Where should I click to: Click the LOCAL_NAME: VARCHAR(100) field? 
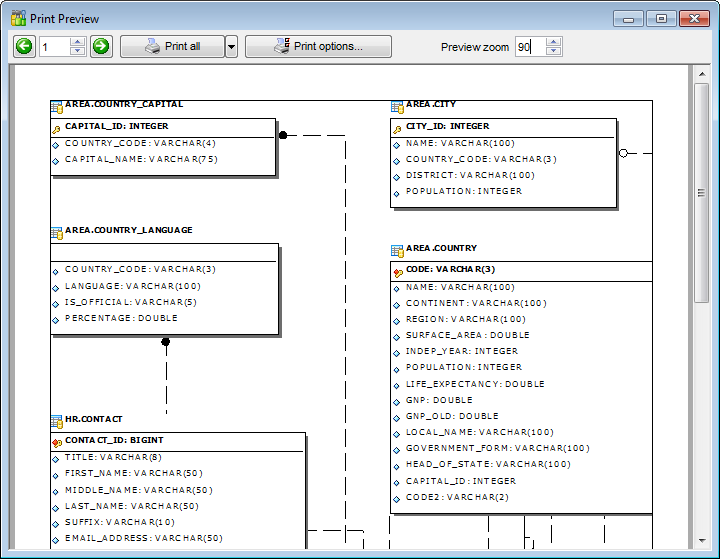tap(480, 432)
